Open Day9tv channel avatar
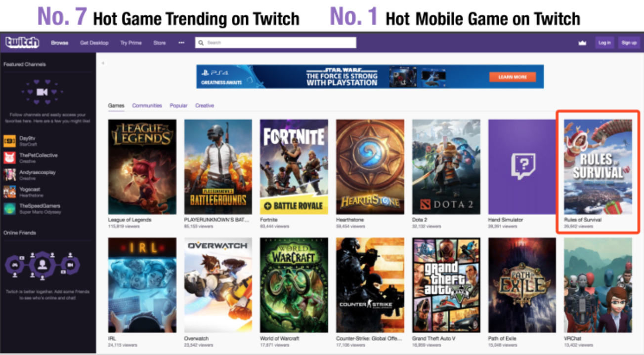Screen dimensions: 644x355 click(x=9, y=141)
